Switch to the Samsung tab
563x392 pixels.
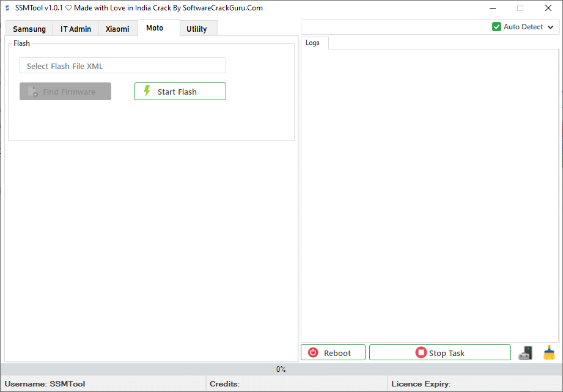29,29
